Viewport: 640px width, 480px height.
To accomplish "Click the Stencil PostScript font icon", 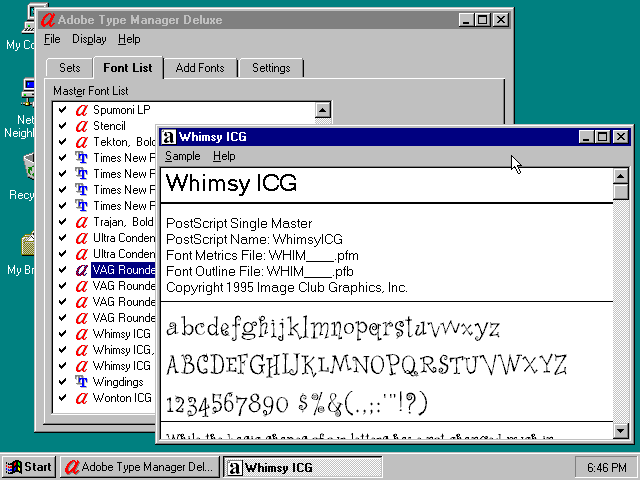I will pos(81,126).
